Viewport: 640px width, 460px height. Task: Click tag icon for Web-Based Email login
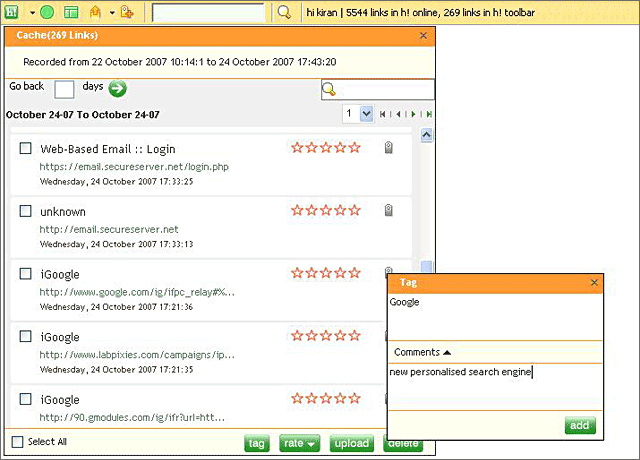(x=389, y=147)
